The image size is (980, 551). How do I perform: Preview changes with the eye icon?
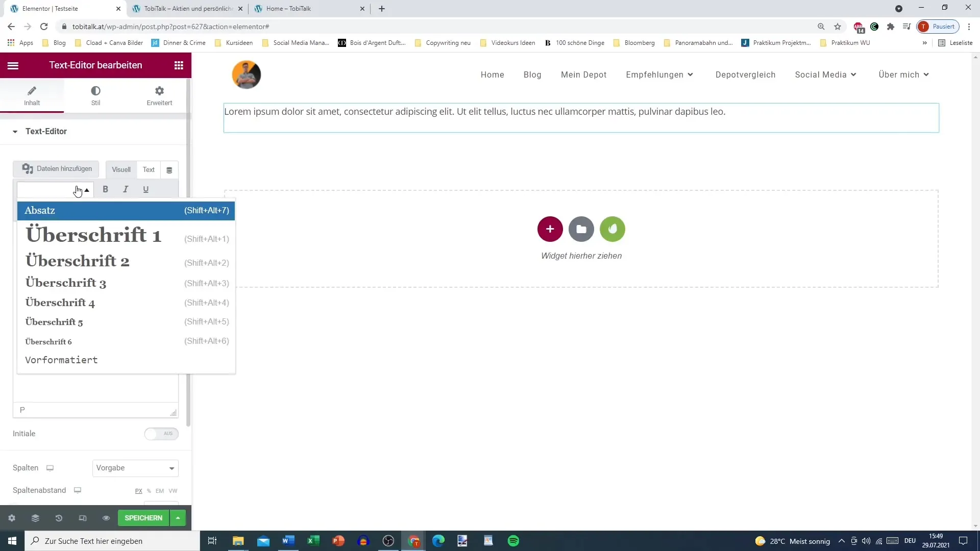tap(106, 518)
